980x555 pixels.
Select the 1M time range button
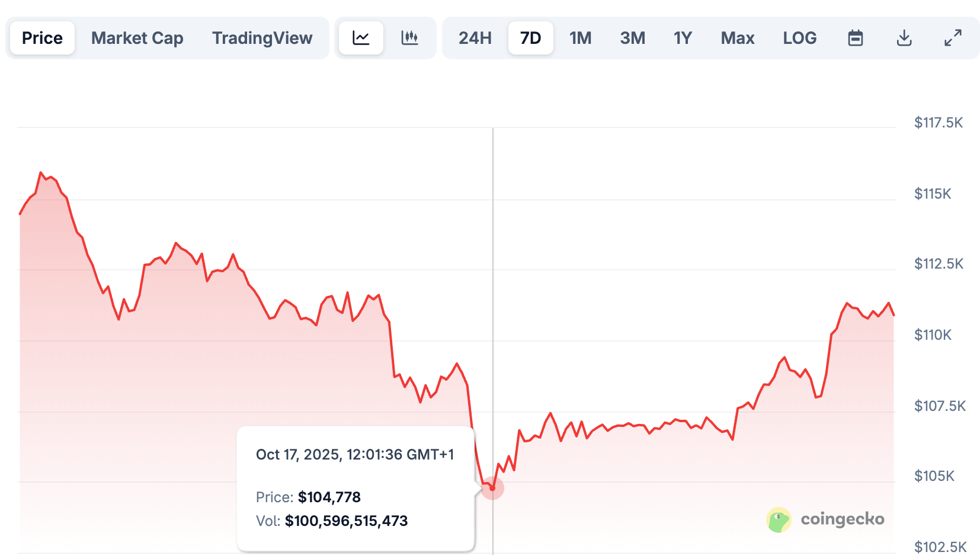click(x=580, y=37)
